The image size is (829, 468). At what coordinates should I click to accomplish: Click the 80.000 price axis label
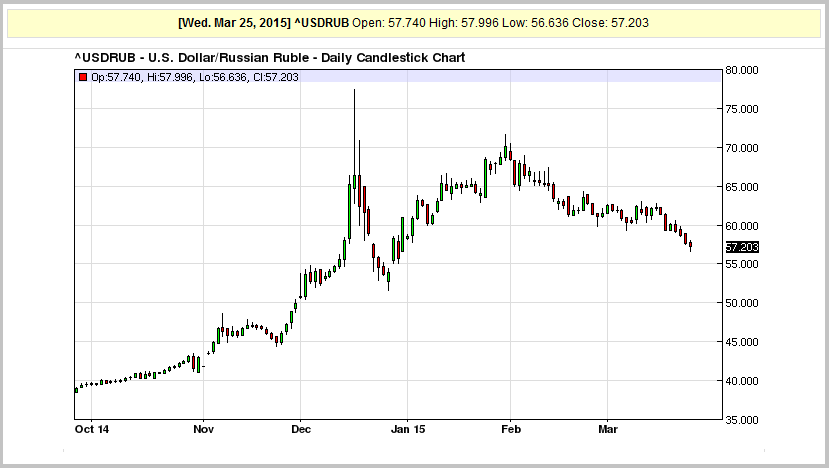[x=742, y=70]
